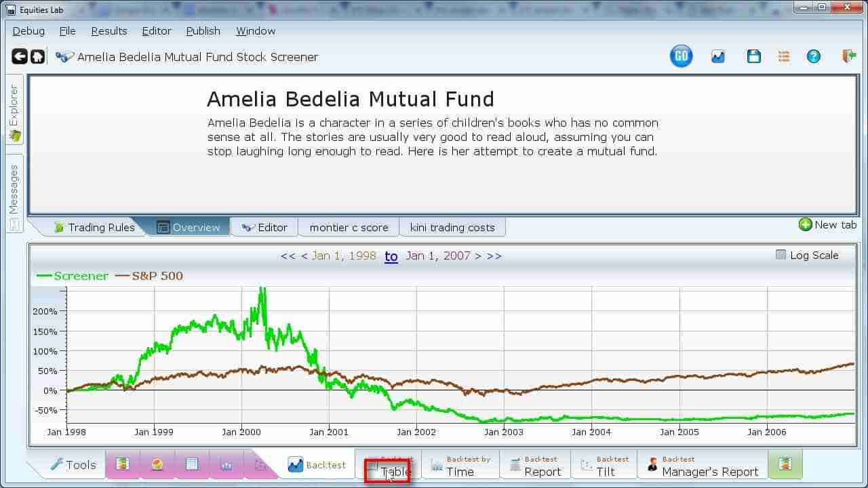This screenshot has width=868, height=488.
Task: Select the Backtest chart tab
Action: click(x=317, y=465)
